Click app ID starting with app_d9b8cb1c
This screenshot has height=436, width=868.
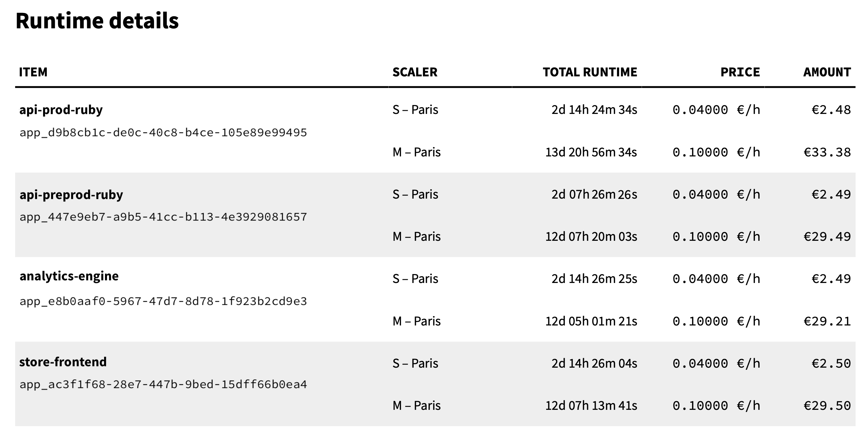click(x=163, y=133)
